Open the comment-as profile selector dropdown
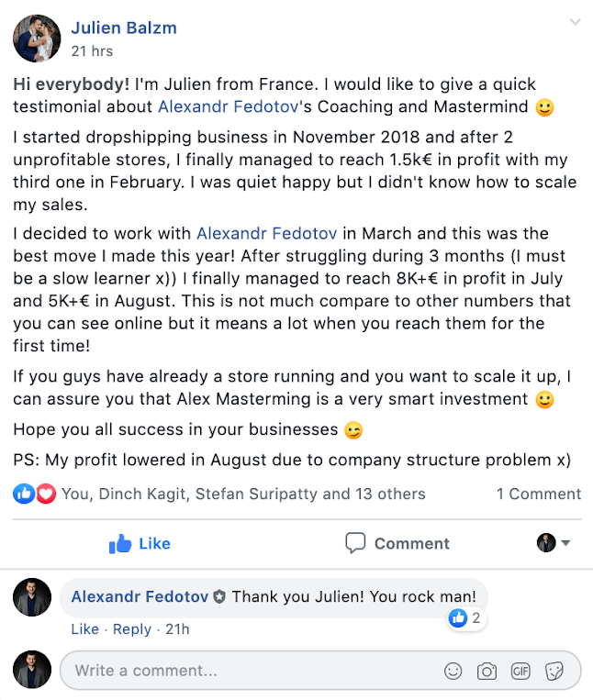Image resolution: width=593 pixels, height=700 pixels. [x=554, y=543]
